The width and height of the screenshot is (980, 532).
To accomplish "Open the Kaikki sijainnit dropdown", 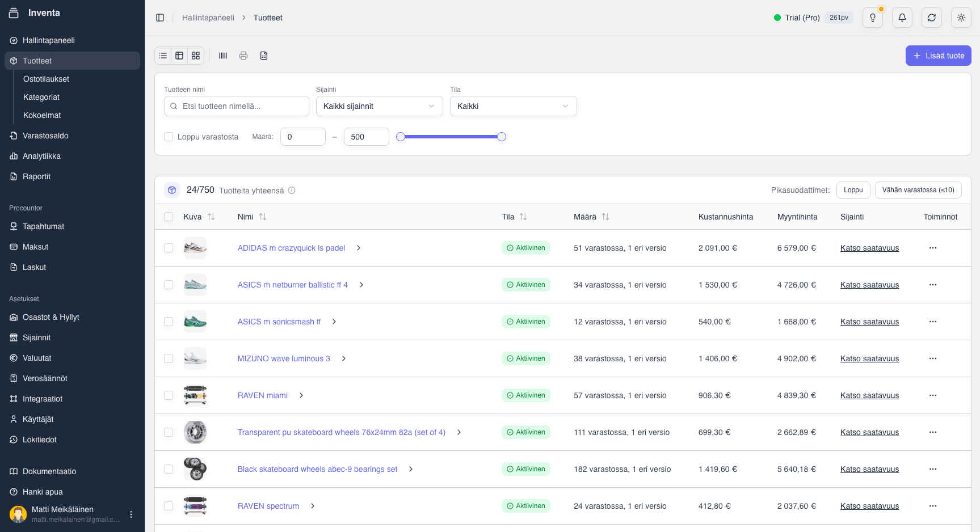I will 379,106.
